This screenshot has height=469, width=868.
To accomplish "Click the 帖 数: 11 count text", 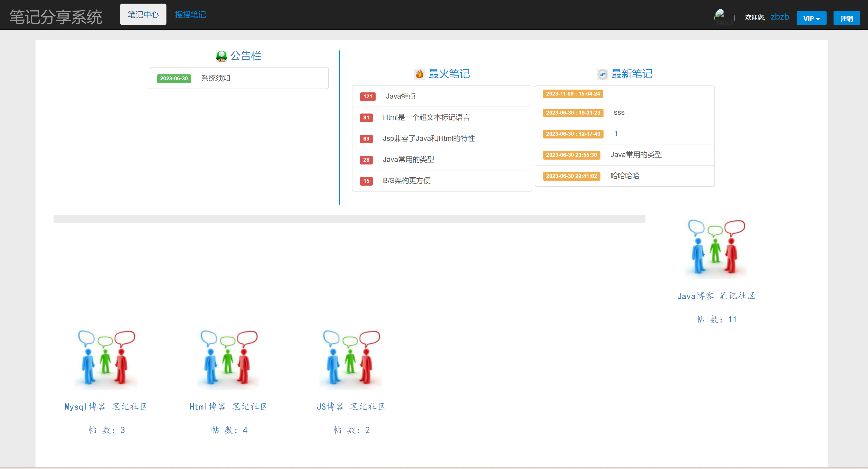I will point(716,319).
